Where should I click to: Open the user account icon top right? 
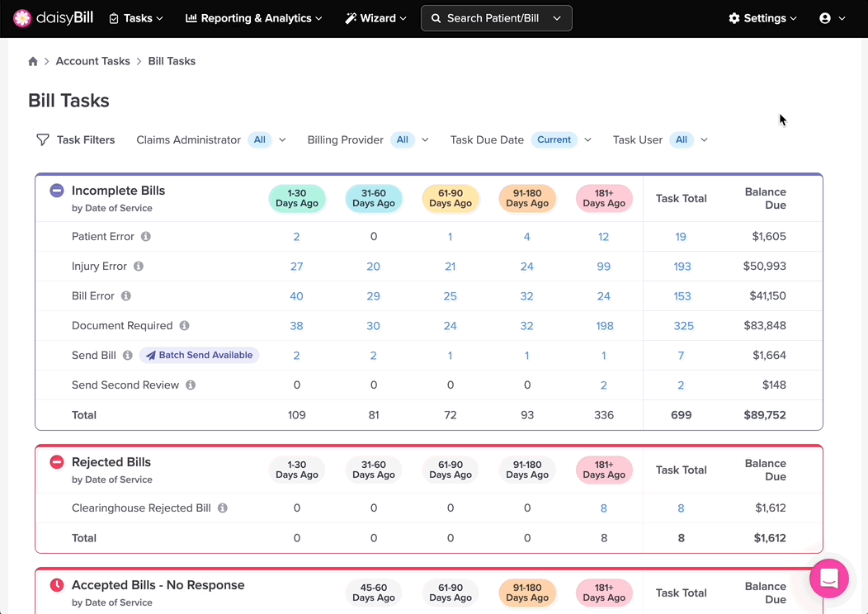828,17
